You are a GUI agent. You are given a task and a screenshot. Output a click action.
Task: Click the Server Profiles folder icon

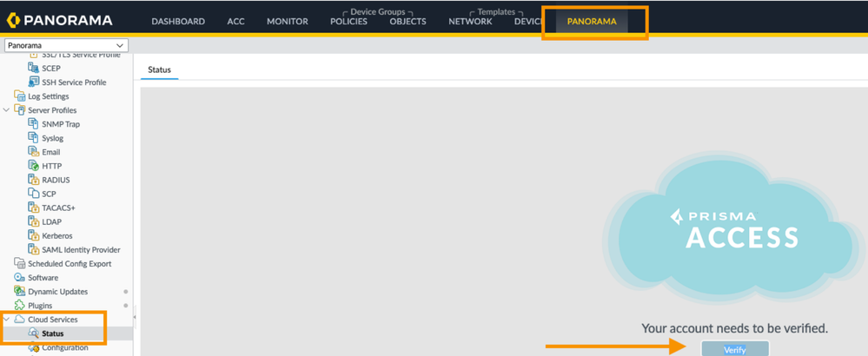(19, 109)
